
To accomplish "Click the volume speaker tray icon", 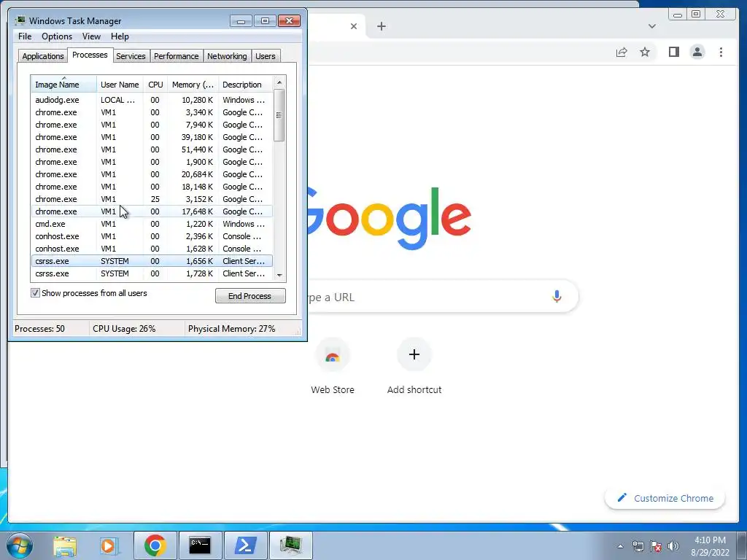I will coord(673,546).
